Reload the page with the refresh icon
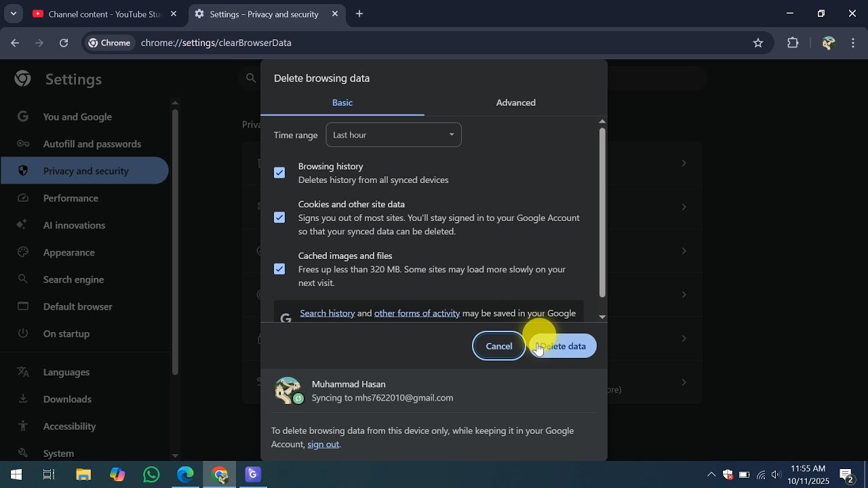868x488 pixels. 64,43
